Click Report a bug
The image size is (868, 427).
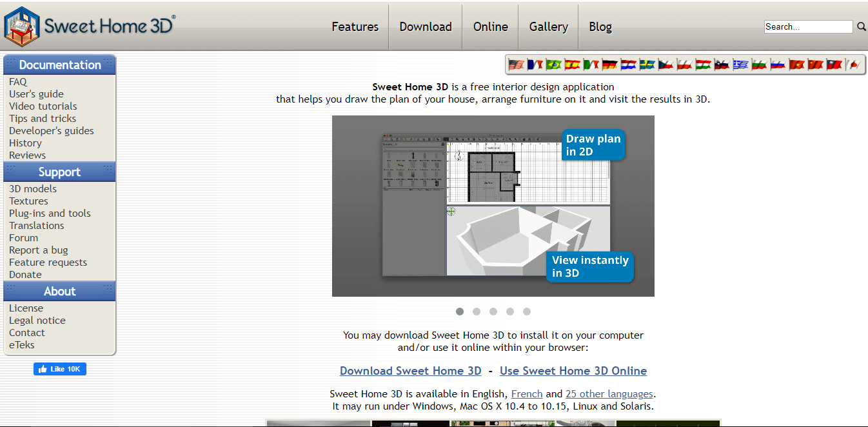pyautogui.click(x=38, y=250)
